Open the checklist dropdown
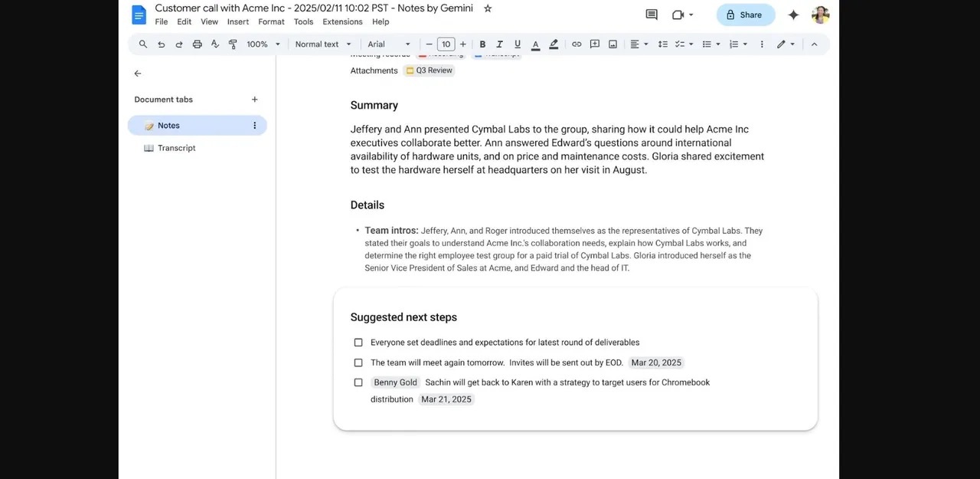Image resolution: width=980 pixels, height=479 pixels. pos(684,44)
